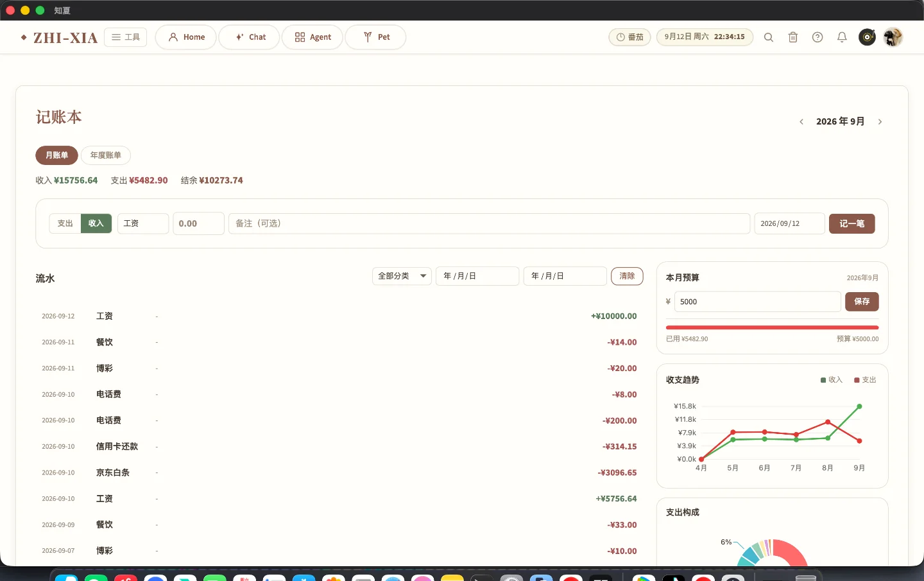924x581 pixels.
Task: Save budget with 保存 button
Action: (862, 302)
